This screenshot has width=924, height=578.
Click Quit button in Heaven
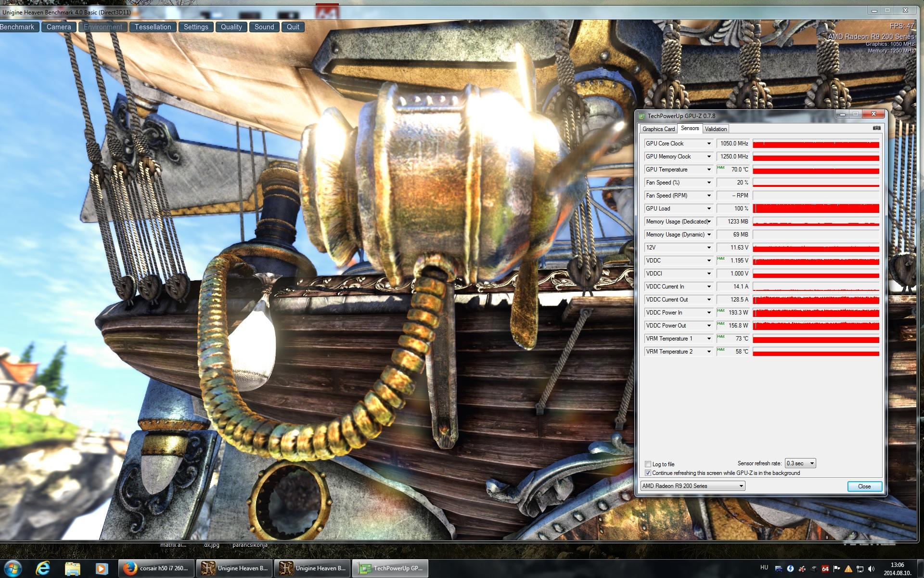[x=293, y=27]
